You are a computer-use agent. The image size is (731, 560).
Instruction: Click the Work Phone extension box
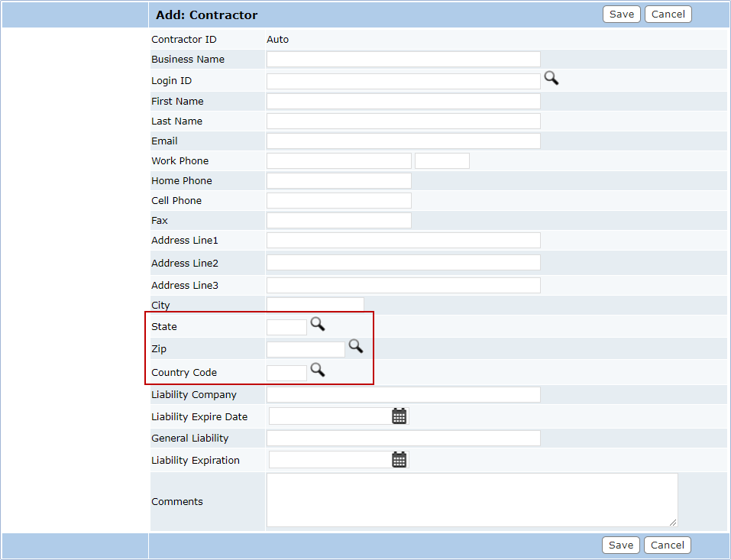tap(442, 160)
